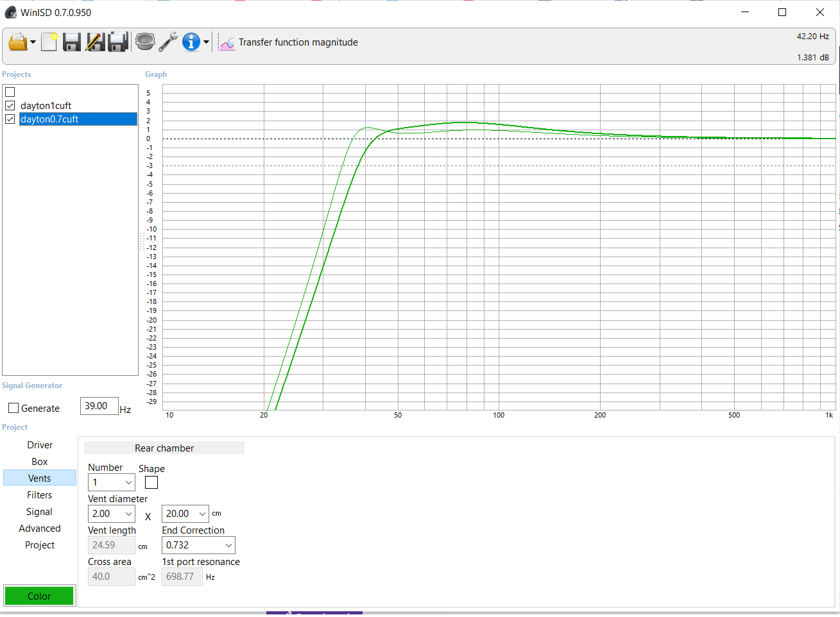This screenshot has height=617, width=840.
Task: Switch to the Advanced tab
Action: [x=40, y=528]
